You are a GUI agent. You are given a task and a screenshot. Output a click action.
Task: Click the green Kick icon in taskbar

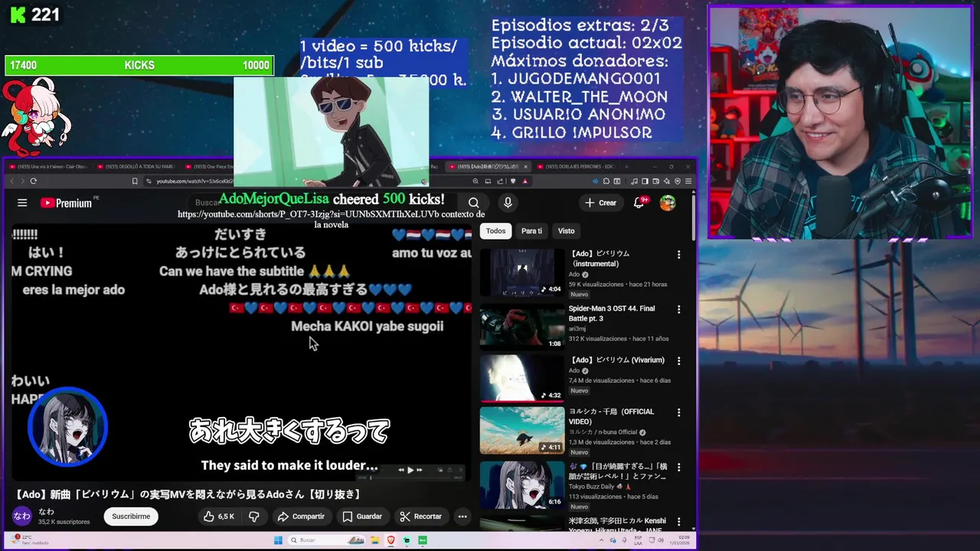coord(423,540)
